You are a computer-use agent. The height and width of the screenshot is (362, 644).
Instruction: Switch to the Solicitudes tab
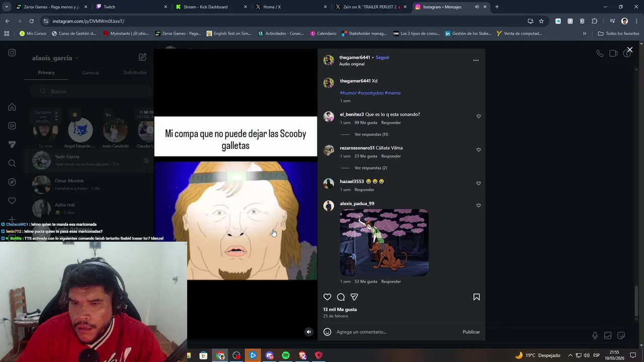[135, 72]
